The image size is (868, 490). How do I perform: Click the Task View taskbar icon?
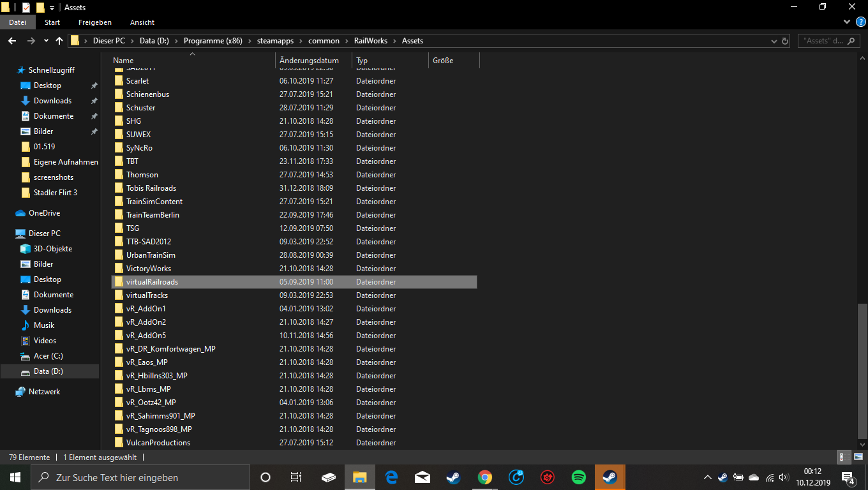click(x=296, y=477)
